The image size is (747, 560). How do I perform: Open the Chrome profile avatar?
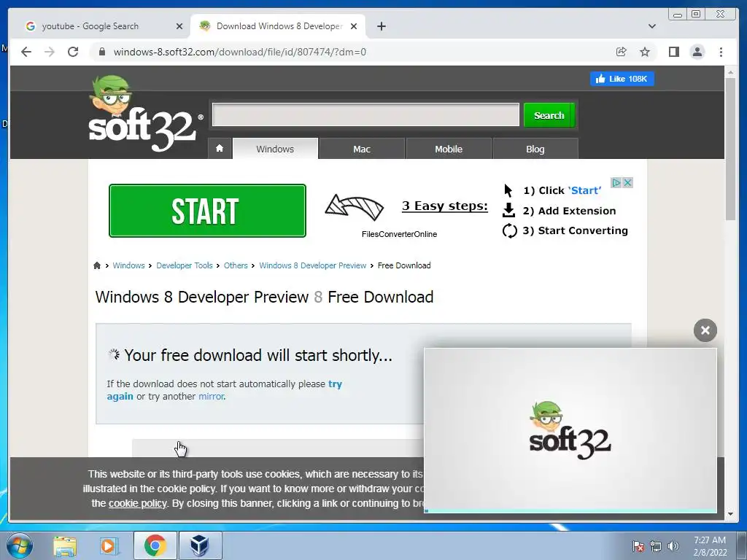pyautogui.click(x=697, y=52)
